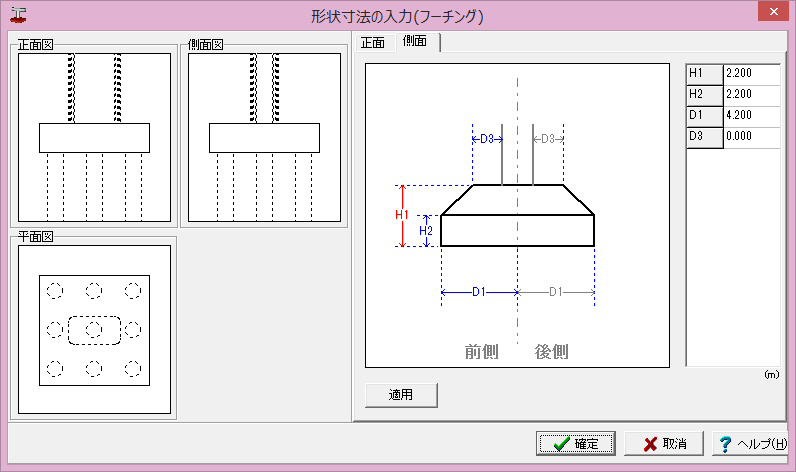
Task: Click the 正面図 group title
Action: pyautogui.click(x=36, y=45)
